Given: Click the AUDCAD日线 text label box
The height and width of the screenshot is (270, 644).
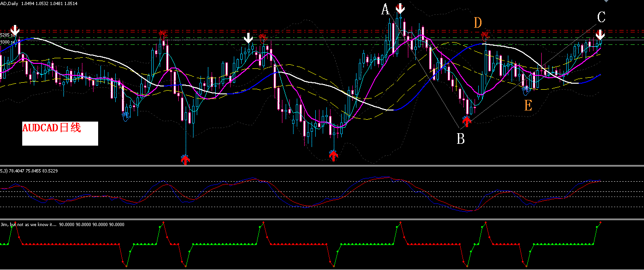Looking at the screenshot, I should (60, 134).
